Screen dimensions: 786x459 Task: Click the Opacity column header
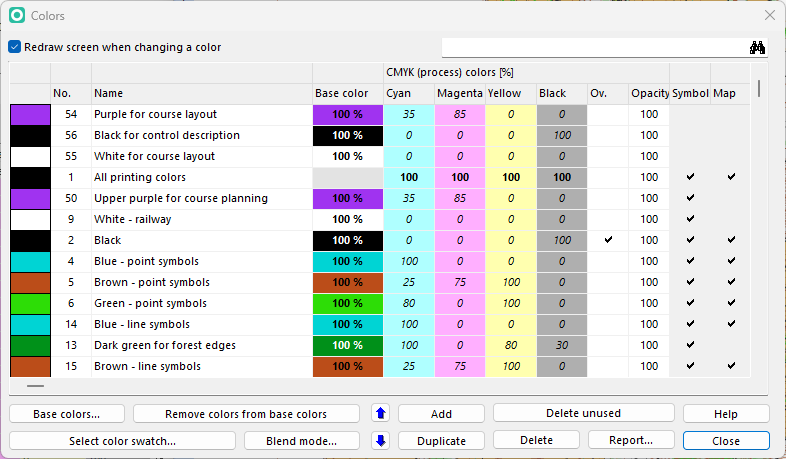(x=649, y=93)
